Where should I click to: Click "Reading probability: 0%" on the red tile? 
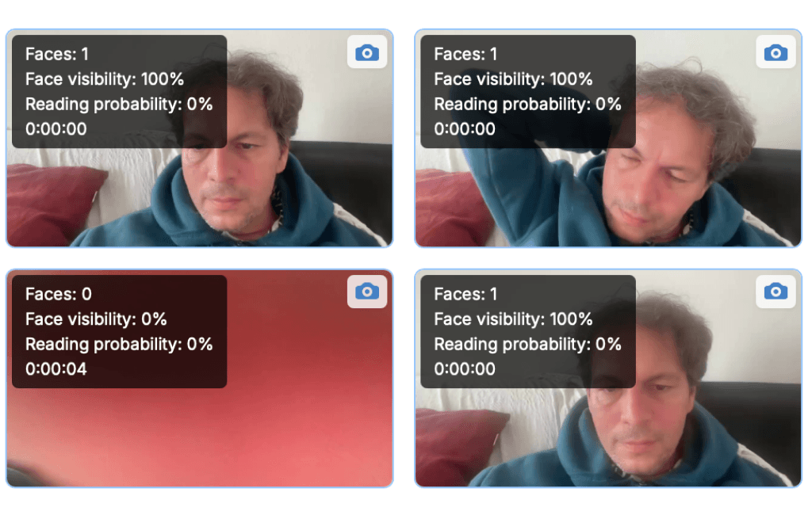pos(119,344)
